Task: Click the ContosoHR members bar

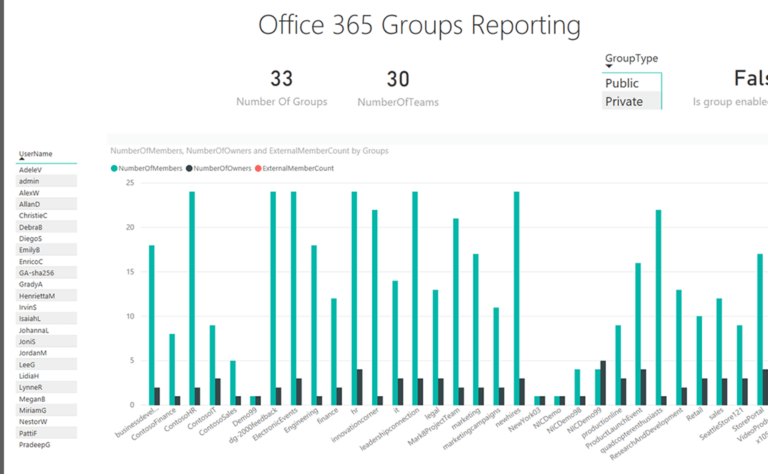Action: tap(192, 298)
